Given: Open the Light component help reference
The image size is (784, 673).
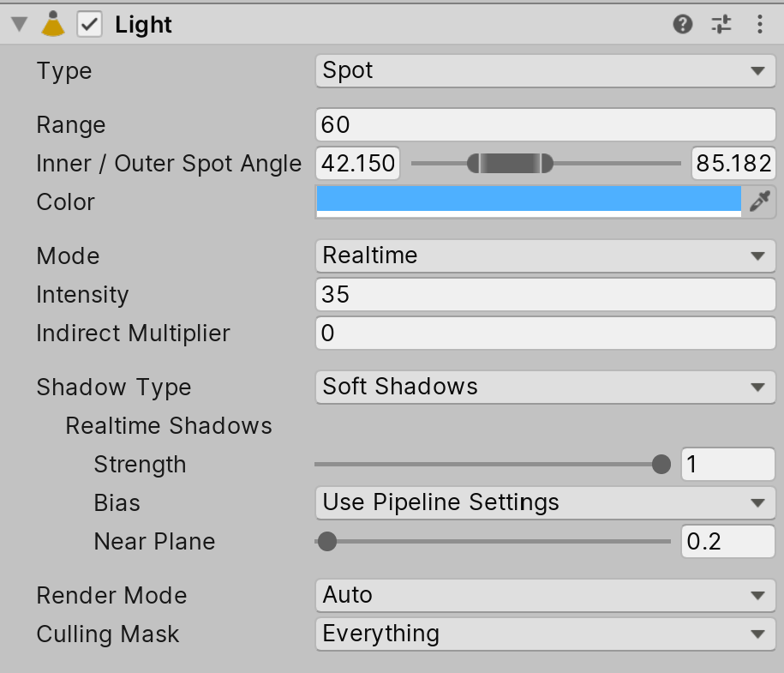Looking at the screenshot, I should [x=683, y=25].
